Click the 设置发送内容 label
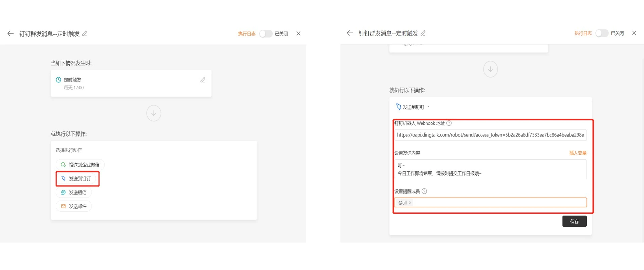Viewport: 644px width, 270px height. pyautogui.click(x=407, y=153)
